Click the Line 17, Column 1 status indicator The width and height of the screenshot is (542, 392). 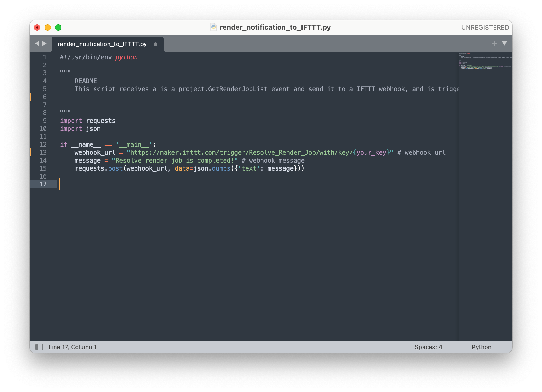click(x=73, y=347)
